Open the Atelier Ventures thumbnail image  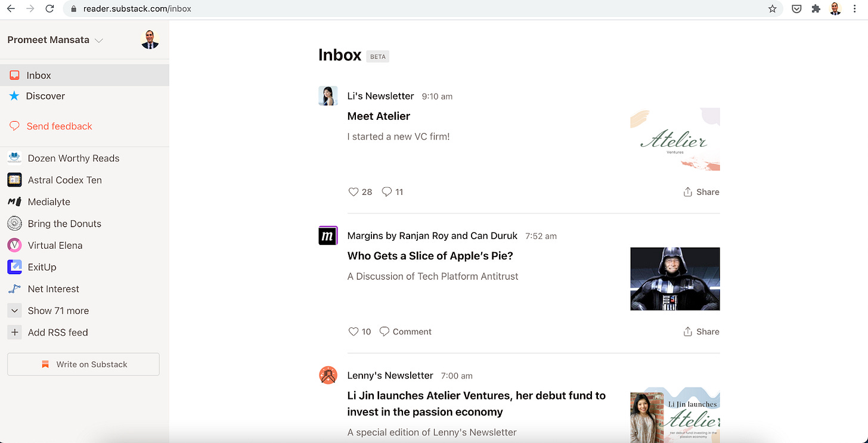[675, 139]
